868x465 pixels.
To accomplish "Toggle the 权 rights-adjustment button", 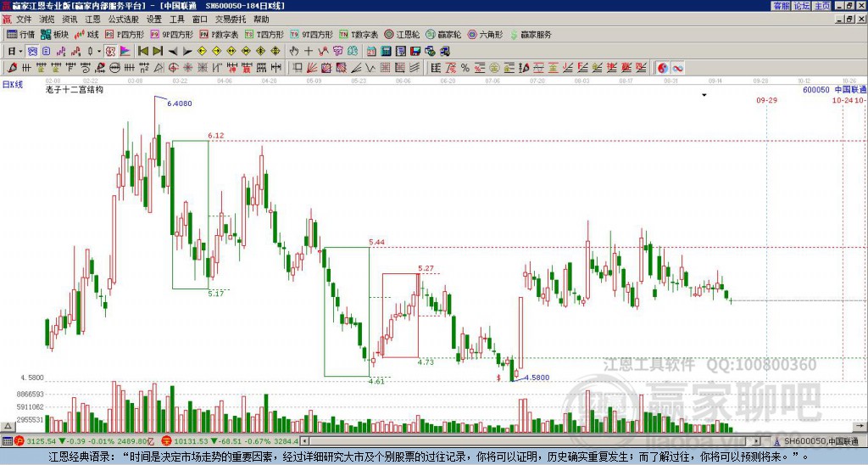I will (x=110, y=51).
